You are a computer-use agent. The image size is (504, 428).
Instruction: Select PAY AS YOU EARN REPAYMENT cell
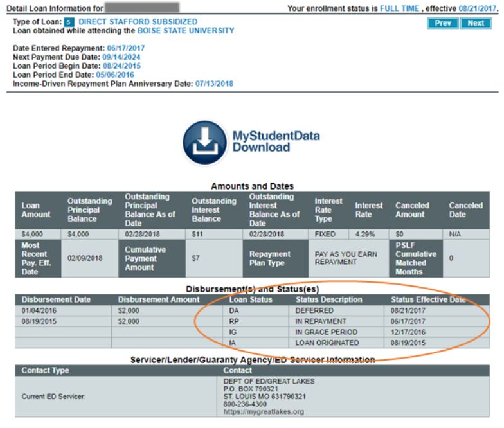348,258
